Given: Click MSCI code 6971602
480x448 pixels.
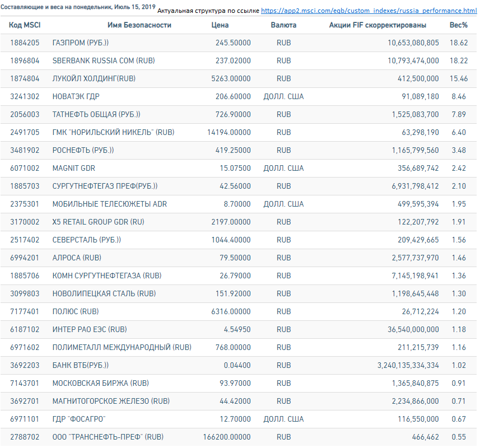Looking at the screenshot, I should pos(25,347).
